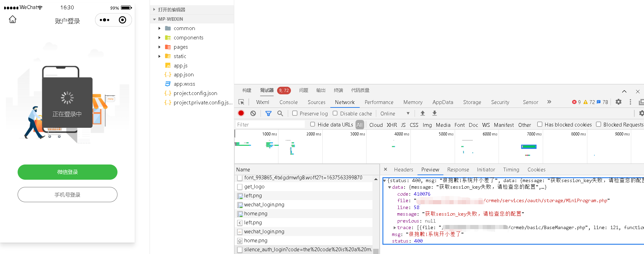Collapse the debugger panel with up caret
The image size is (644, 254).
pos(624,92)
